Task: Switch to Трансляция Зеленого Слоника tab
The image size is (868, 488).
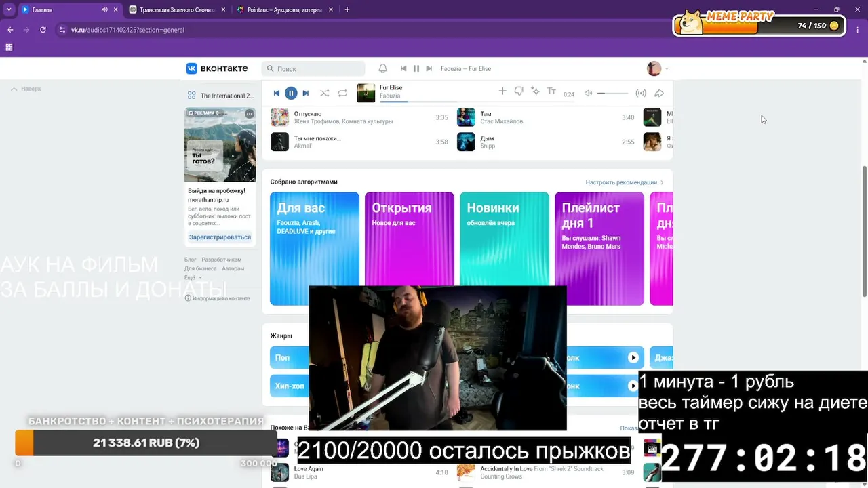Action: [176, 9]
